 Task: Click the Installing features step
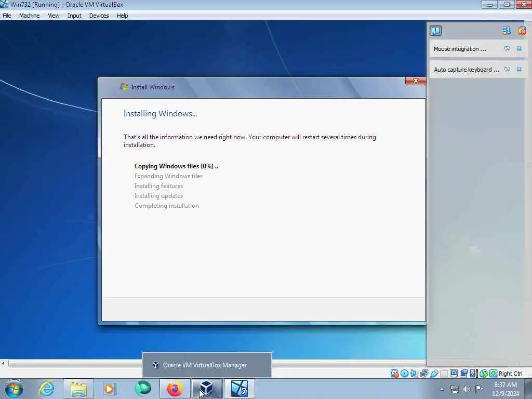pos(158,186)
